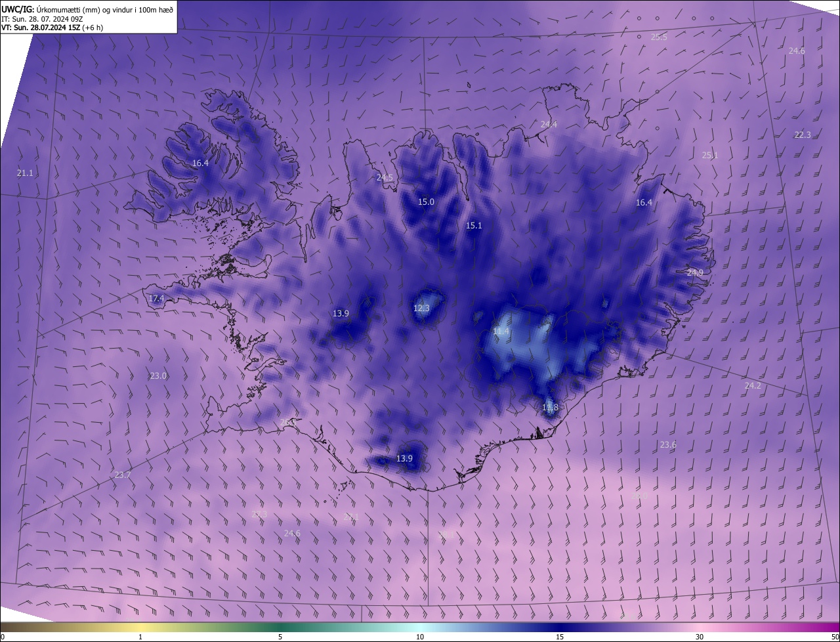The width and height of the screenshot is (840, 642).
Task: Click the 25.5 value label
Action: click(659, 37)
